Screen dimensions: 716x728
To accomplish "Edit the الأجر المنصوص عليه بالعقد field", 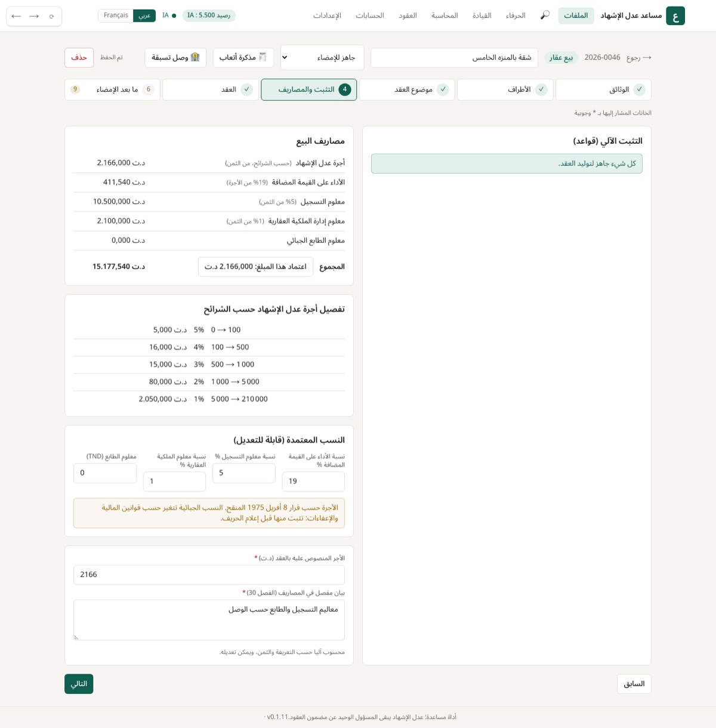I will [209, 575].
